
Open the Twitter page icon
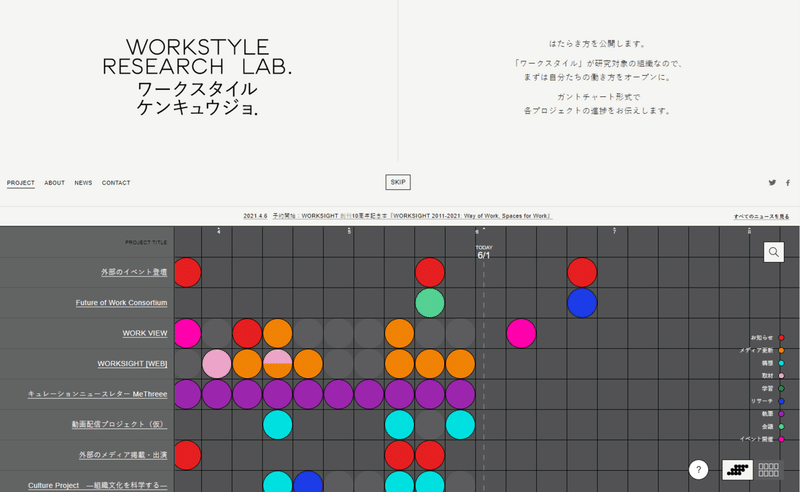[x=772, y=183]
